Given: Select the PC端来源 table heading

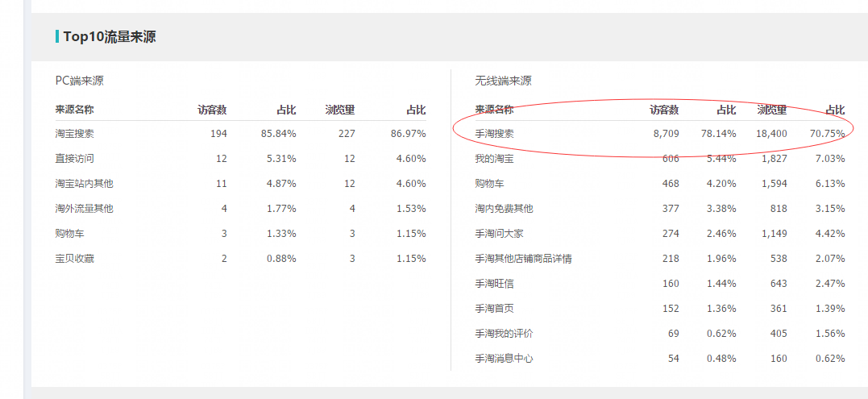Looking at the screenshot, I should (x=79, y=81).
